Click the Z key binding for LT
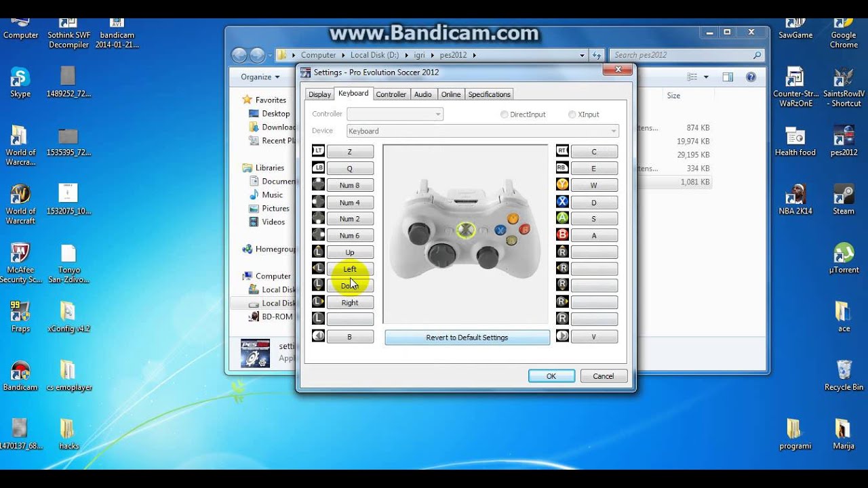 point(350,152)
